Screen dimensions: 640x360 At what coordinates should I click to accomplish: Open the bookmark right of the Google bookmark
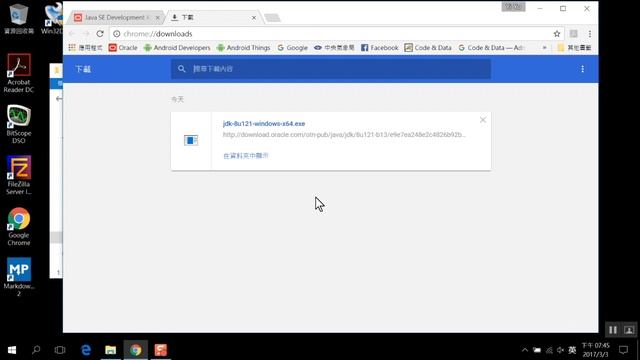tap(334, 48)
